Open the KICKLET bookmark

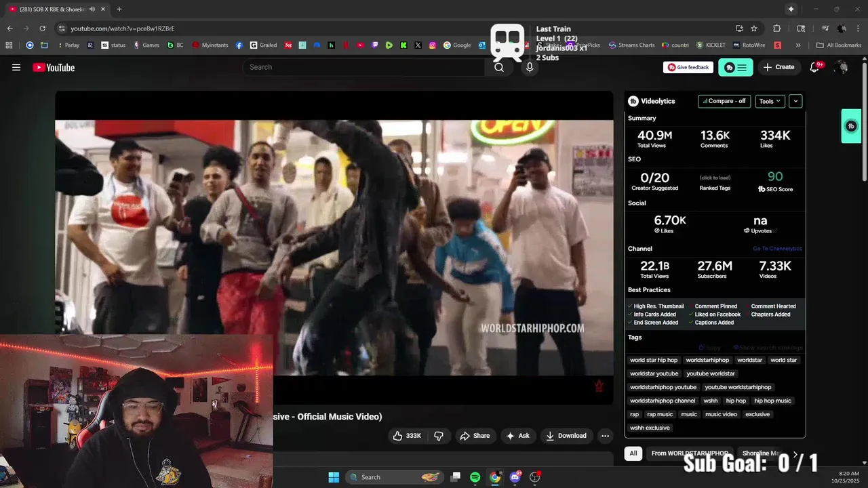[x=711, y=45]
